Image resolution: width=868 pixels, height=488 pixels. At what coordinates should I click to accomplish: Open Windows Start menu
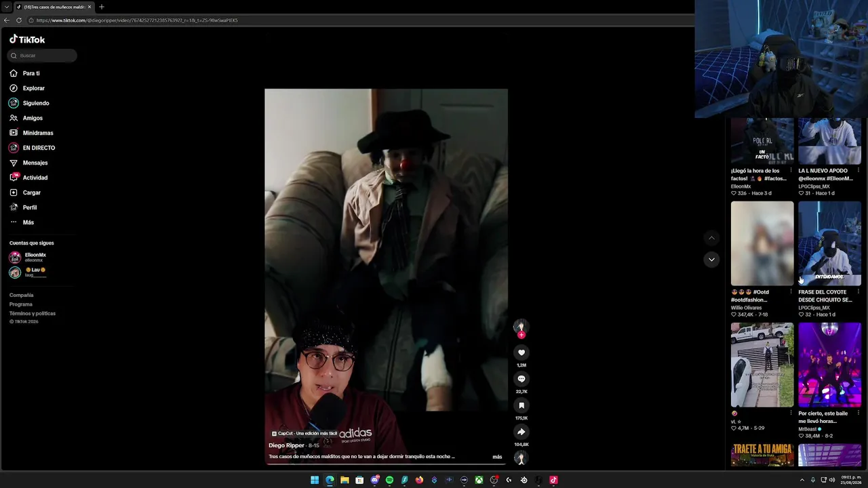coord(315,480)
